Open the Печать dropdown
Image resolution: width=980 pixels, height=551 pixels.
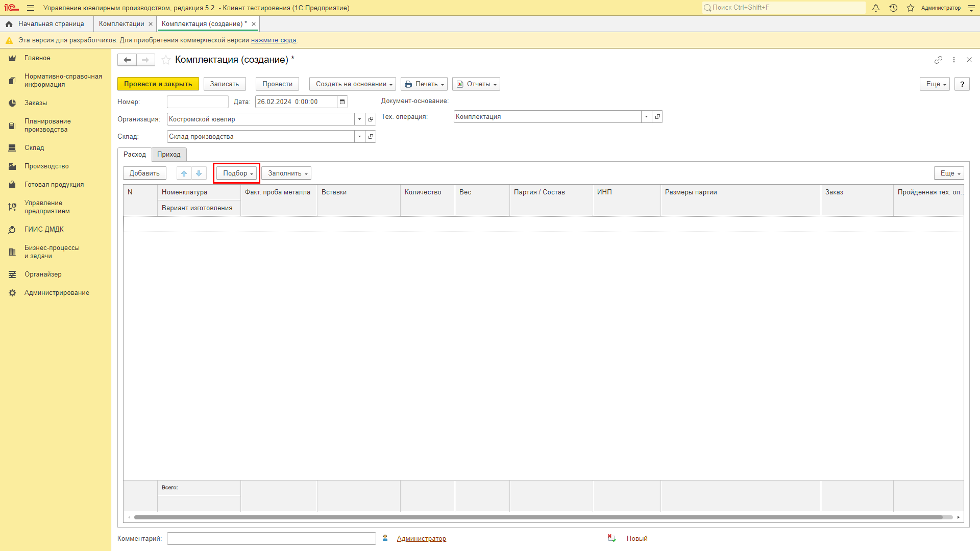point(424,84)
